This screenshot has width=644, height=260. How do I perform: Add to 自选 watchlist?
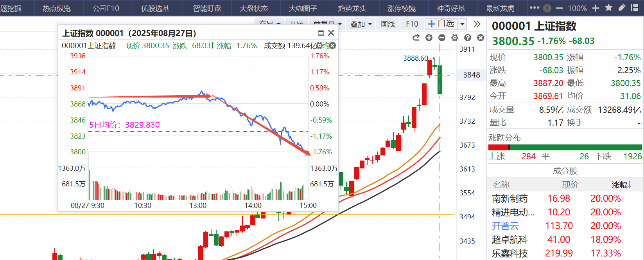point(441,23)
